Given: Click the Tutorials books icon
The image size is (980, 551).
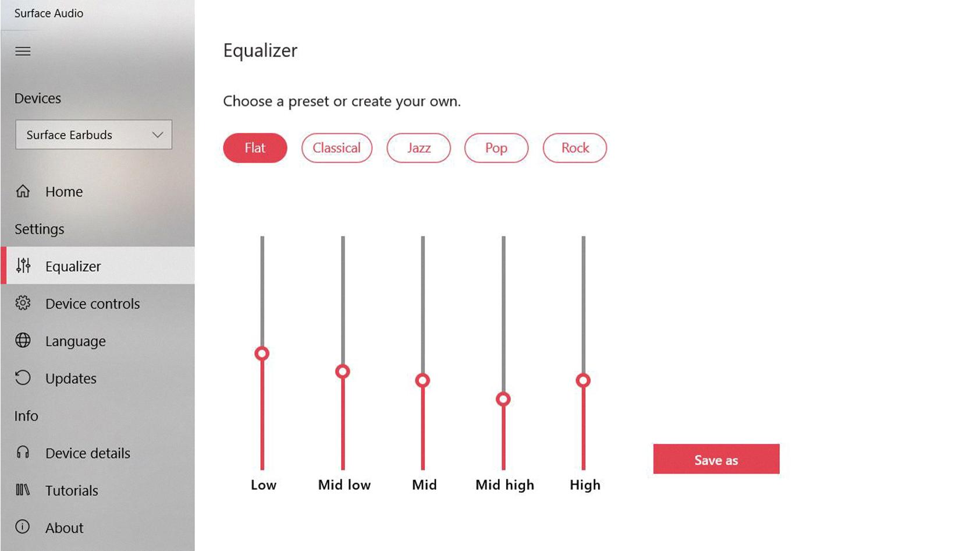Looking at the screenshot, I should pyautogui.click(x=23, y=490).
